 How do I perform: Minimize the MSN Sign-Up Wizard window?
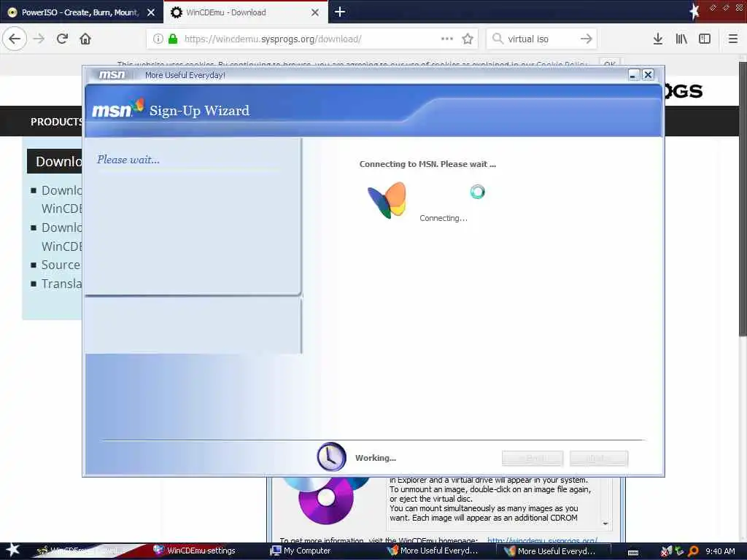(x=634, y=75)
